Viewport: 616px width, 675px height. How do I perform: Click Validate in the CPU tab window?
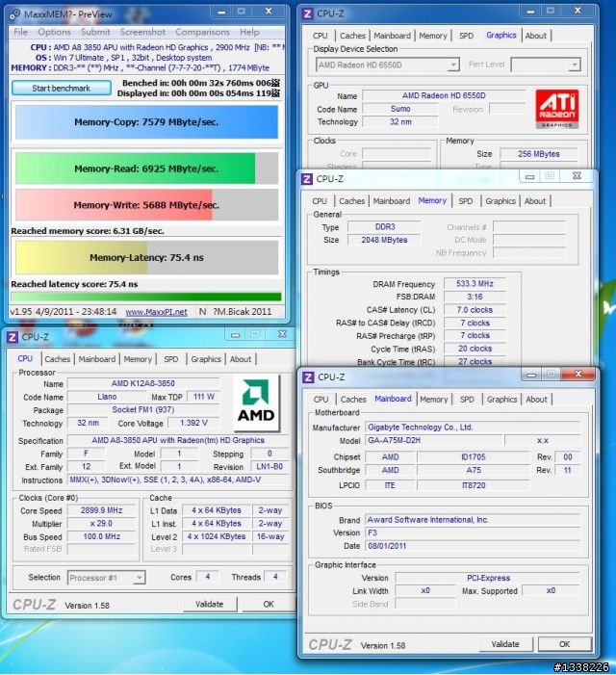210,604
